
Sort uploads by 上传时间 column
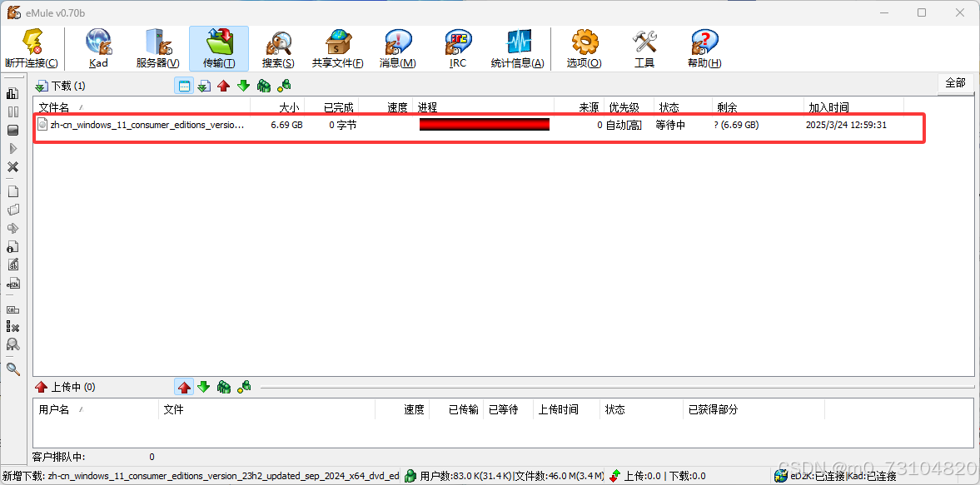[x=566, y=409]
